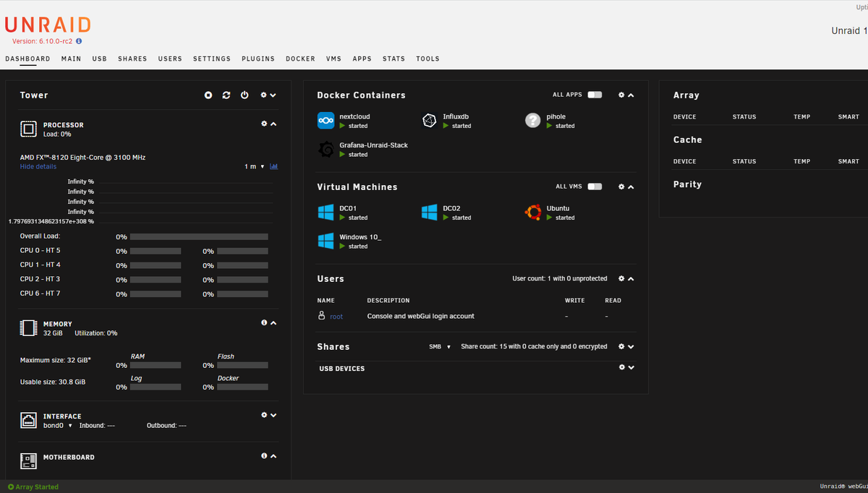This screenshot has height=493, width=868.
Task: Click User count: 1 with 0 unprotected
Action: click(x=560, y=278)
